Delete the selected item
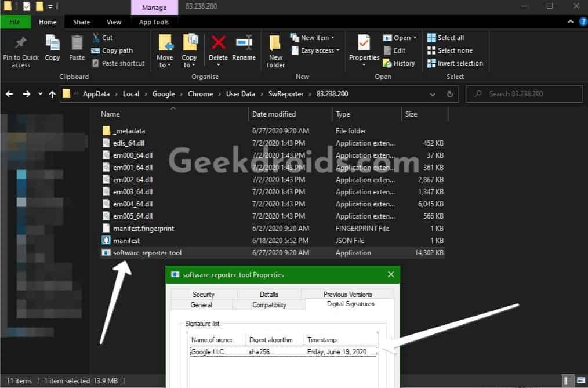This screenshot has width=588, height=388. coord(218,51)
